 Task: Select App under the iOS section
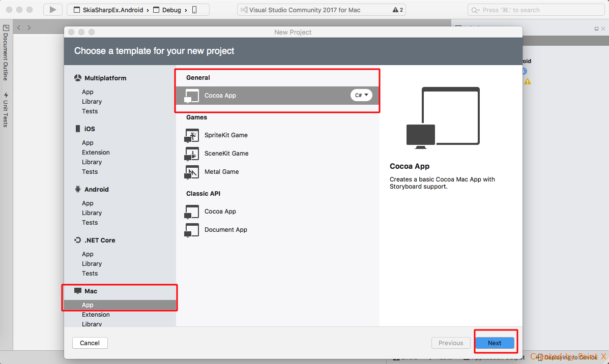pos(88,143)
